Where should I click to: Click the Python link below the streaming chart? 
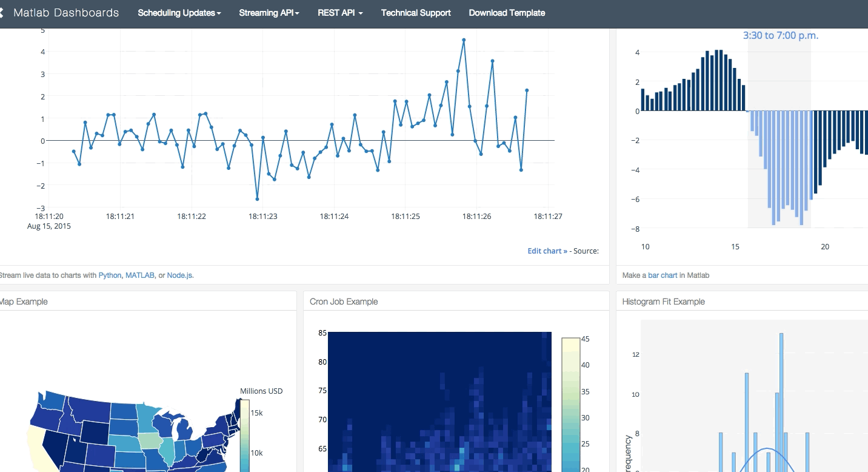click(110, 275)
